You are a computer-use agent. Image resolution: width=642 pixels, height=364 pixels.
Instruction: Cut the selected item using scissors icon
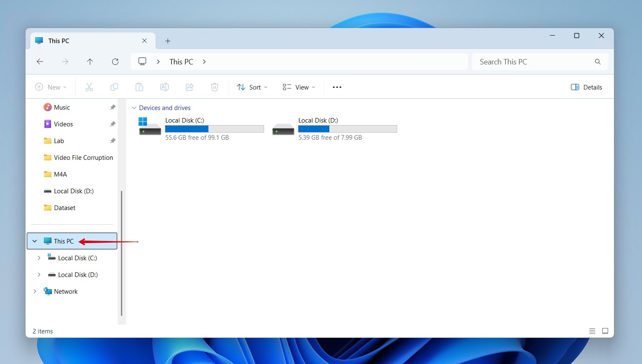[89, 87]
